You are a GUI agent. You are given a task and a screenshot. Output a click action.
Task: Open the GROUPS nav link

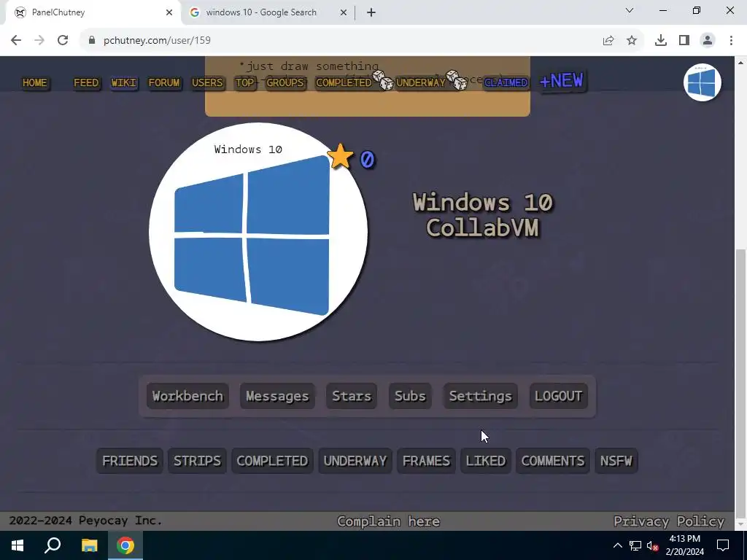point(285,83)
